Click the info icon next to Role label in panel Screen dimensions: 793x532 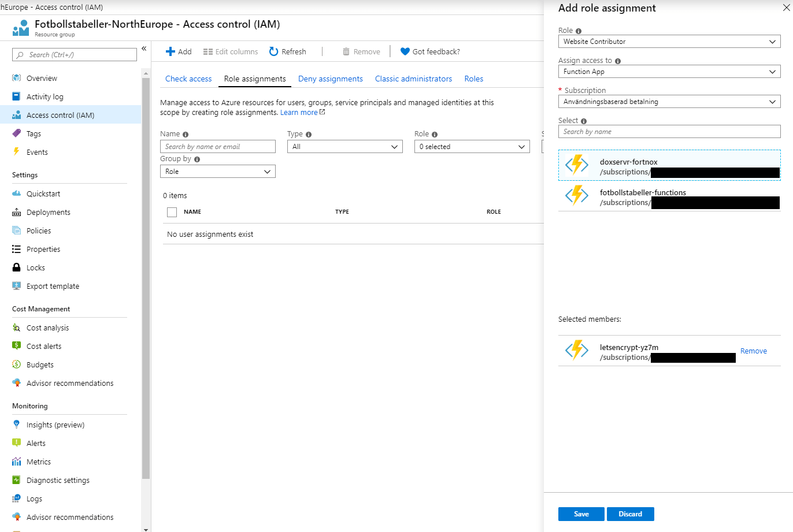[x=579, y=31]
